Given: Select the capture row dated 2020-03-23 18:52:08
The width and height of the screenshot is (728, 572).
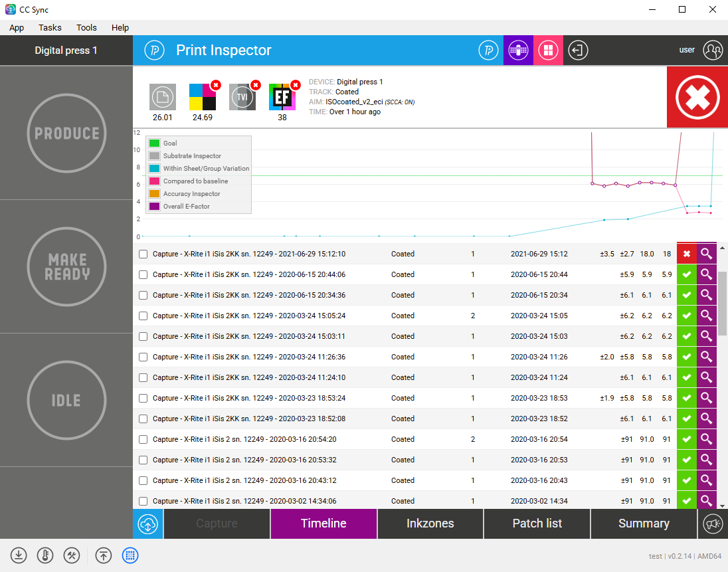Looking at the screenshot, I should click(405, 419).
